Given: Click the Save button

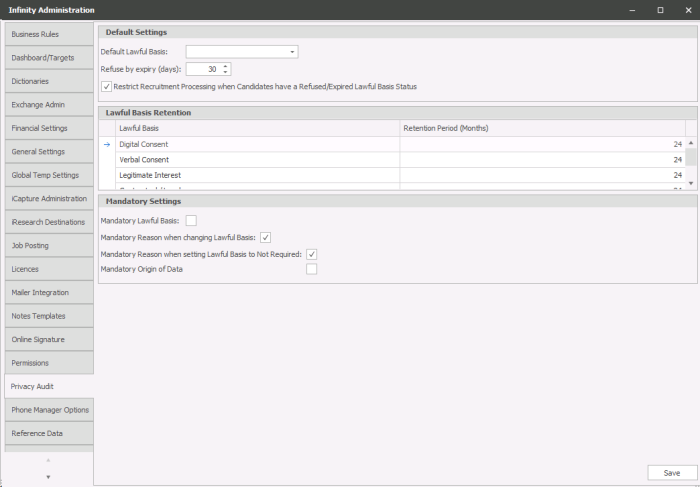Looking at the screenshot, I should tap(671, 473).
